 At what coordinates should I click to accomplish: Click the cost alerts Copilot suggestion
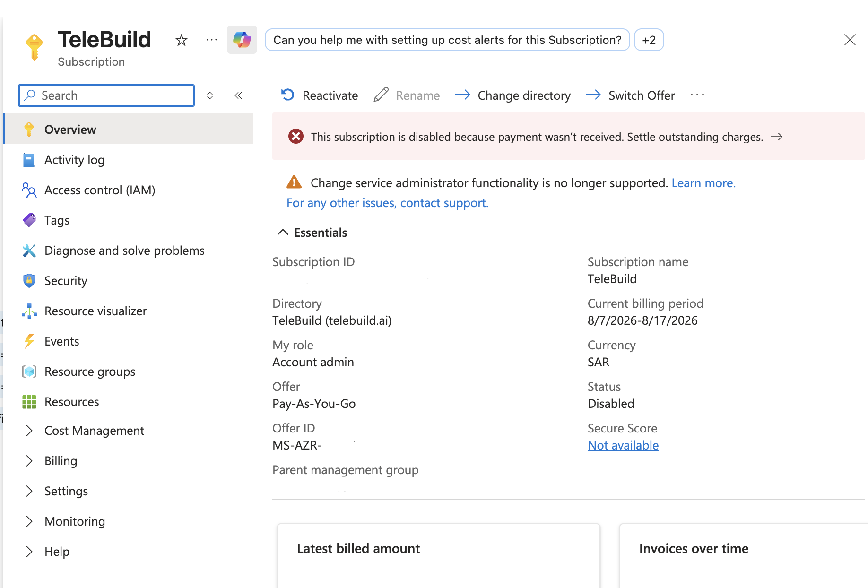(447, 40)
